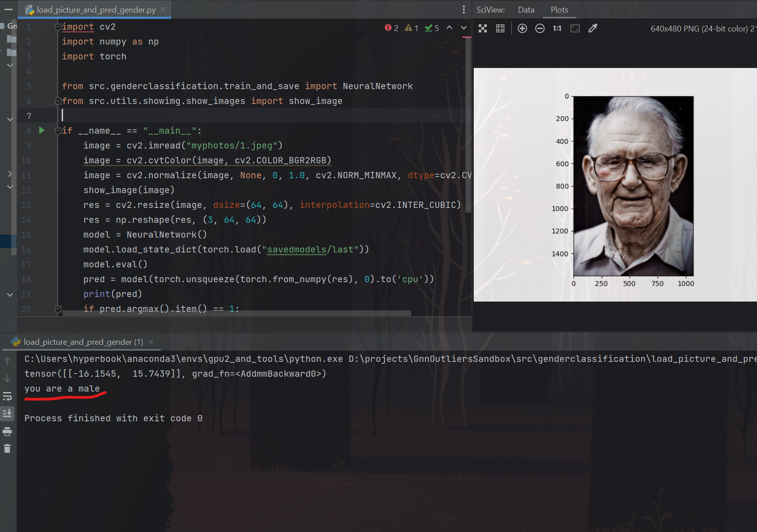The width and height of the screenshot is (757, 532).
Task: Collapse the if __name__ code block
Action: click(58, 131)
